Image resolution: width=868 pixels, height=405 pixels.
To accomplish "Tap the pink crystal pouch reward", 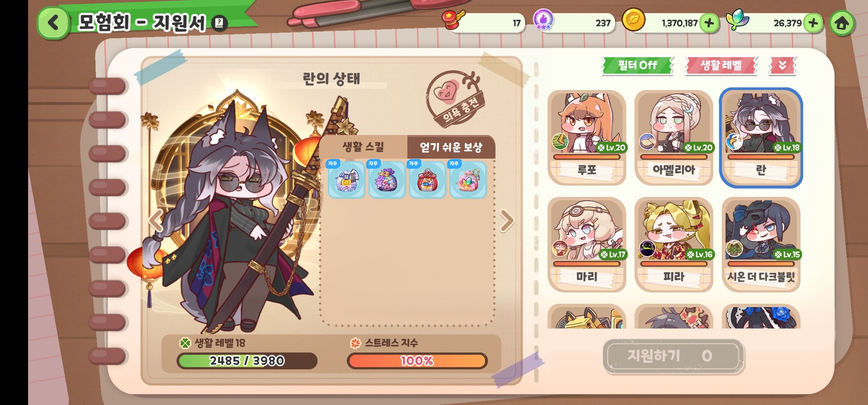I will click(x=468, y=179).
